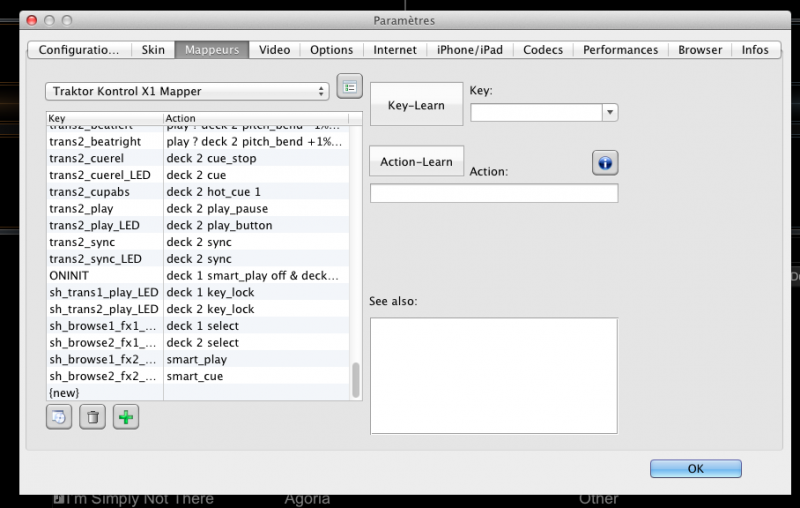Screen dimensions: 800x508
Task: Click the 'smart_cue' action cell
Action: click(194, 376)
